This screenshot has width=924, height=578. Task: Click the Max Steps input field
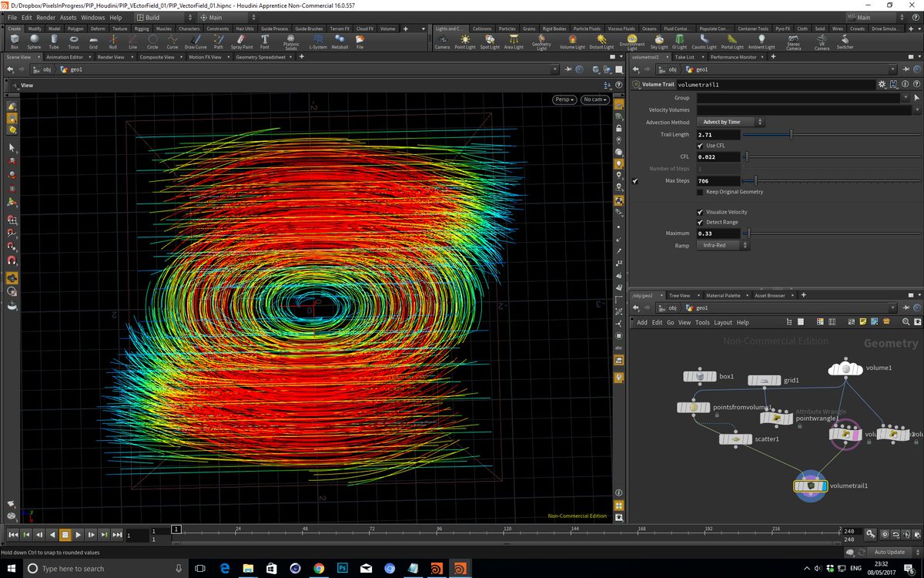click(718, 181)
